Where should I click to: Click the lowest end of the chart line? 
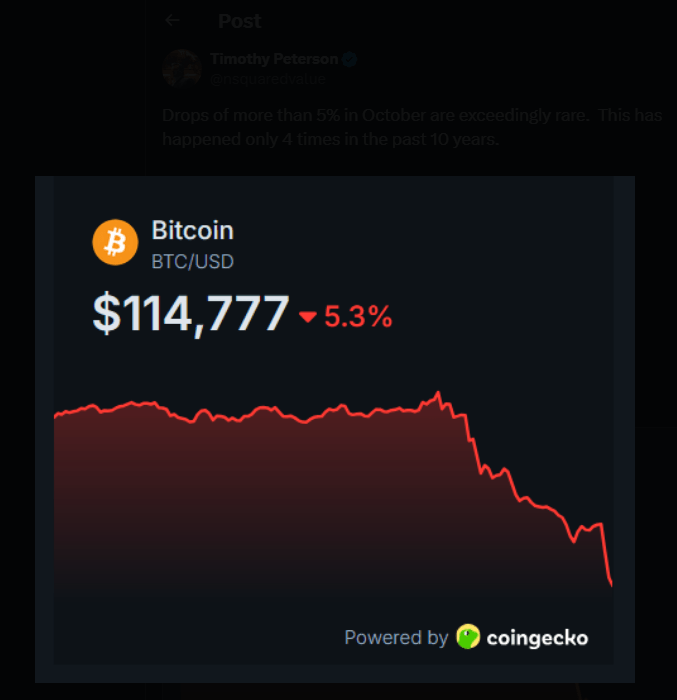click(610, 582)
